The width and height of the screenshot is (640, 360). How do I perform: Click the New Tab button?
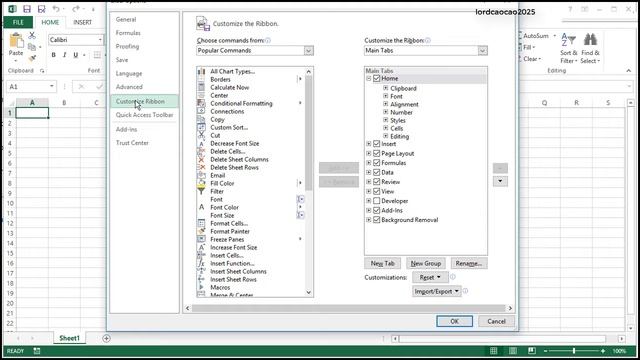tap(382, 264)
